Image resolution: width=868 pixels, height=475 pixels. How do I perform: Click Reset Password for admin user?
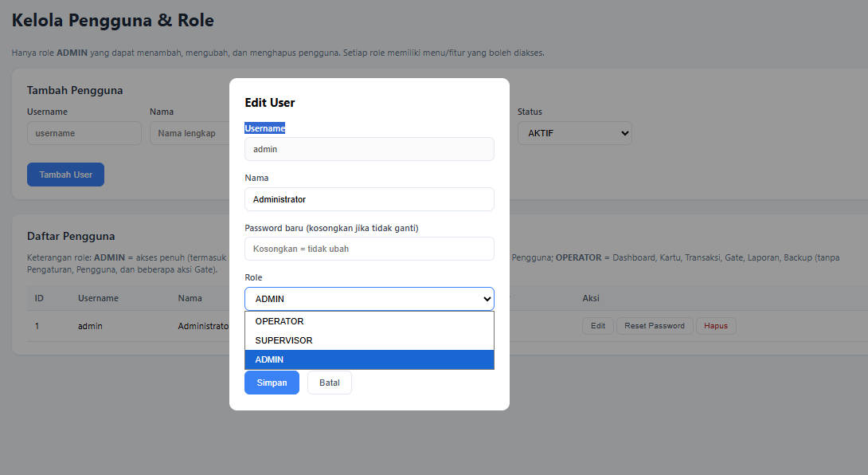point(654,326)
